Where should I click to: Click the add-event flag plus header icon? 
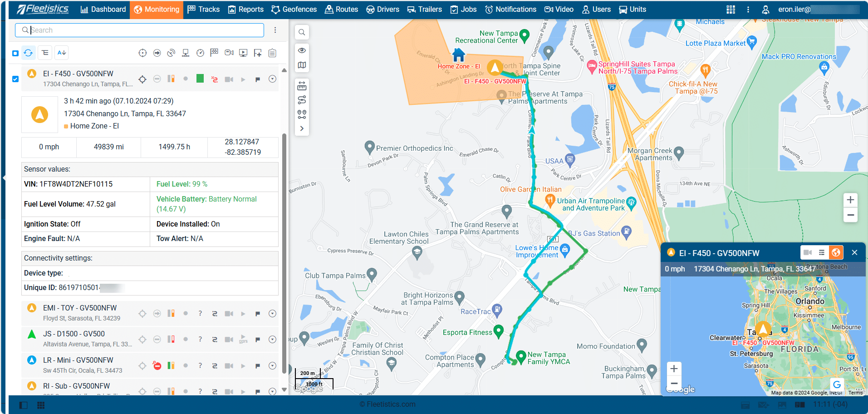(x=258, y=53)
